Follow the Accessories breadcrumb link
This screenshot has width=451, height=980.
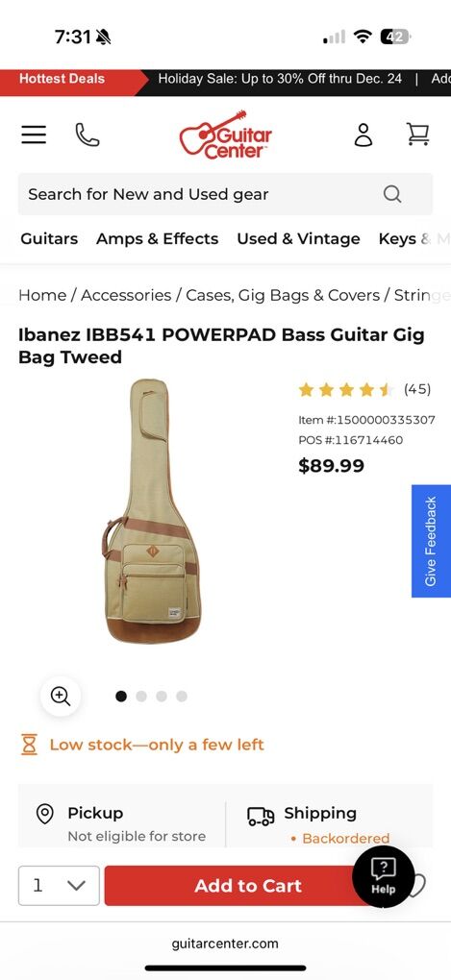coord(126,295)
